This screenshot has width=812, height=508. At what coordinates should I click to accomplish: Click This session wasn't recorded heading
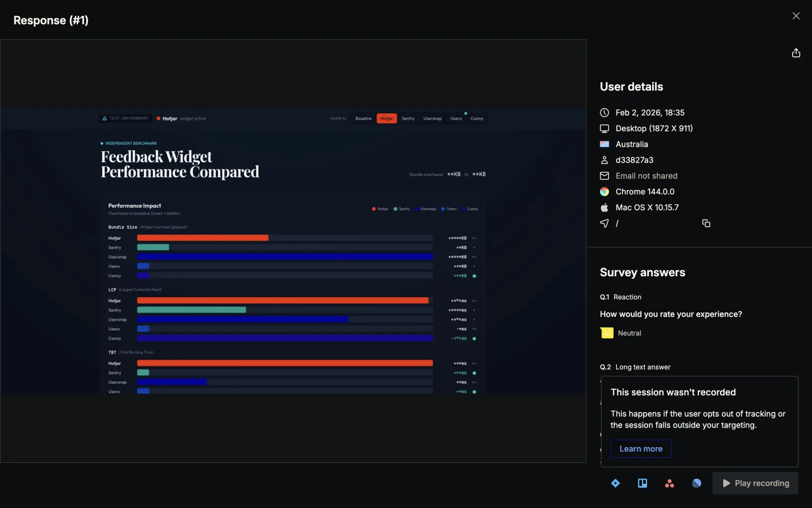tap(673, 392)
